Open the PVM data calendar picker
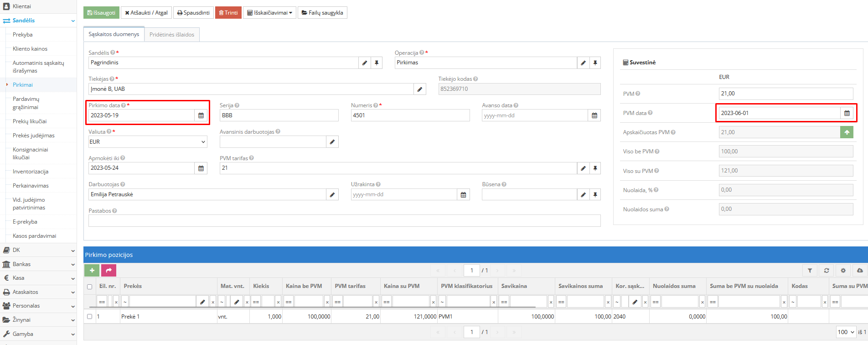868x345 pixels. pyautogui.click(x=847, y=113)
